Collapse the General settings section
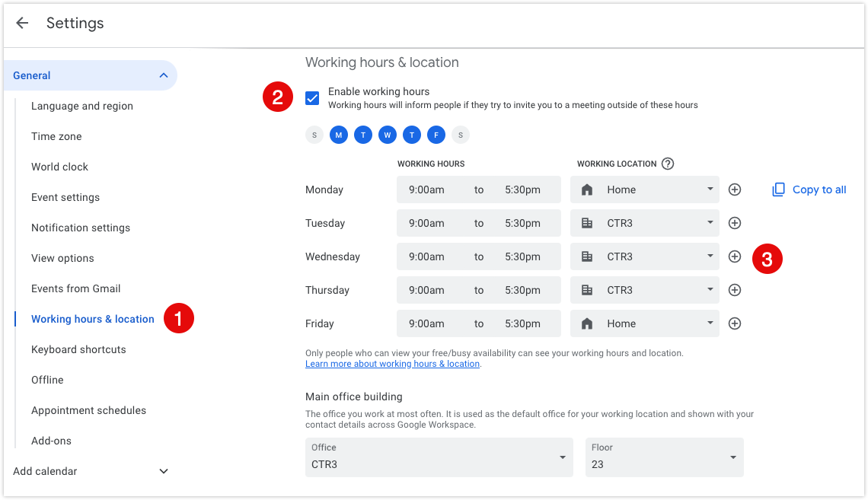The width and height of the screenshot is (868, 500). (x=163, y=75)
